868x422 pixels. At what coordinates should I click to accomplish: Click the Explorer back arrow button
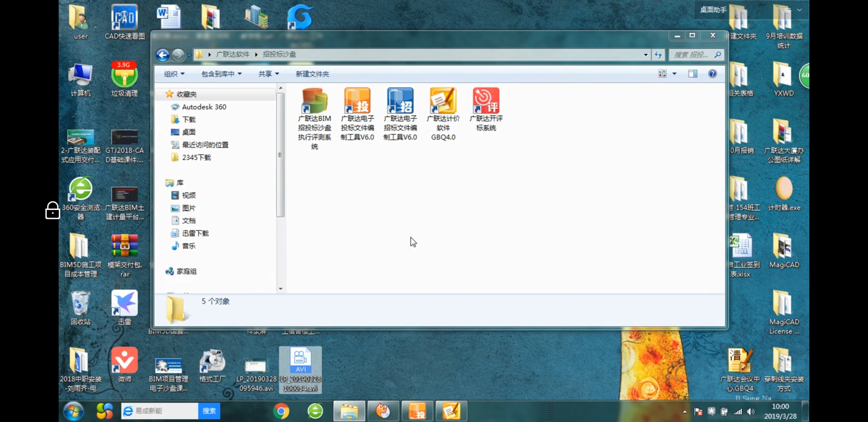163,55
